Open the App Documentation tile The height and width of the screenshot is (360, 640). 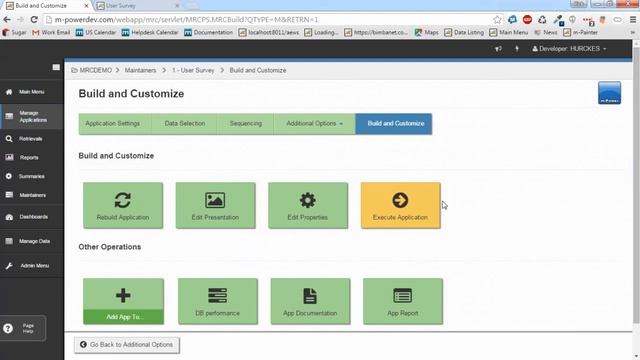(x=310, y=301)
